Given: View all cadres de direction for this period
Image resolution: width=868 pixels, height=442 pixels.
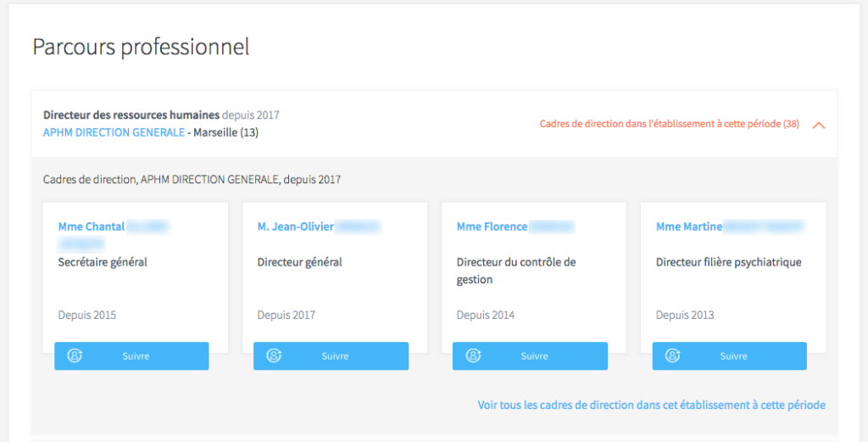Looking at the screenshot, I should 651,405.
